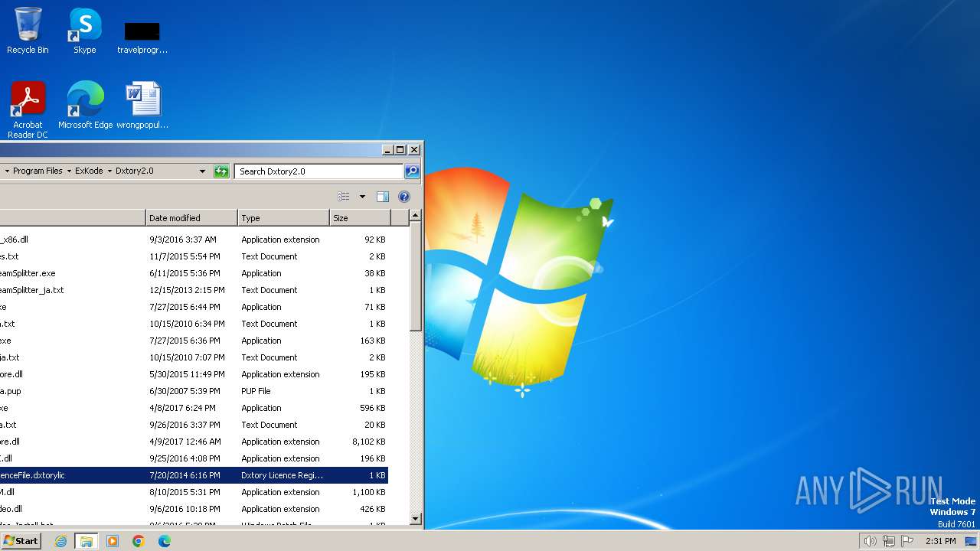Select the 8,102 KB Application extension row

pos(194,442)
